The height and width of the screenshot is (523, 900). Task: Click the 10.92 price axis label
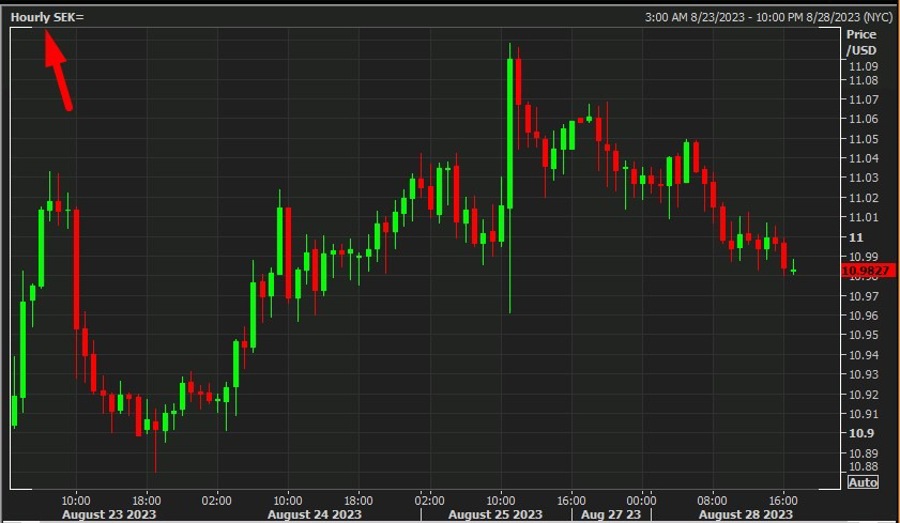click(x=863, y=394)
